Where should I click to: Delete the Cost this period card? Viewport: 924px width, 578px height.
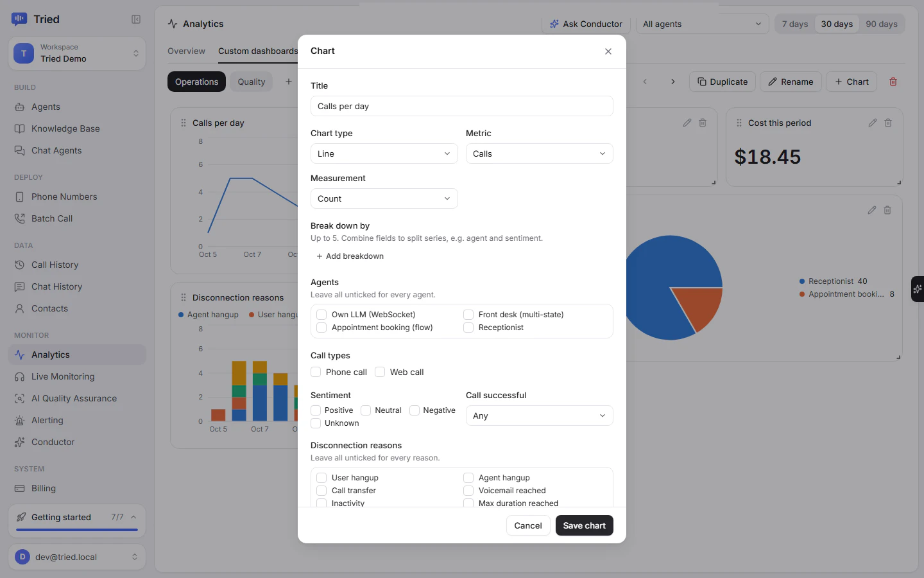coord(888,123)
